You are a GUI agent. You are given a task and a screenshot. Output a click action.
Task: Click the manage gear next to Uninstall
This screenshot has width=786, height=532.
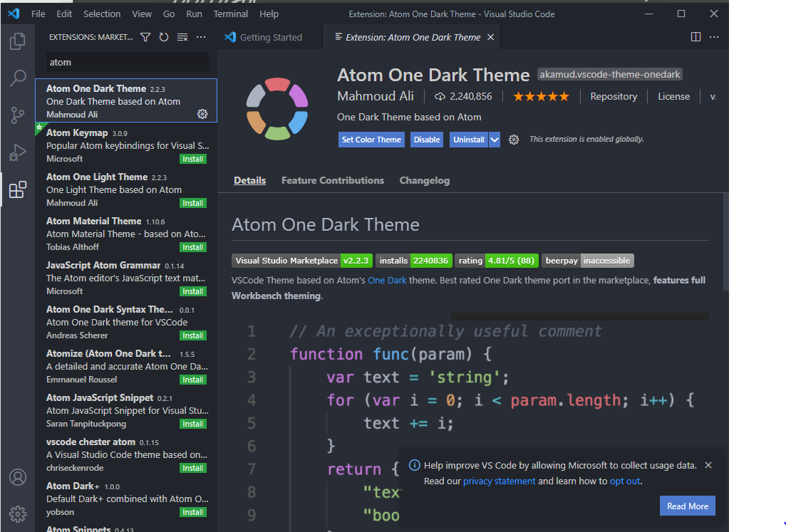[x=514, y=140]
